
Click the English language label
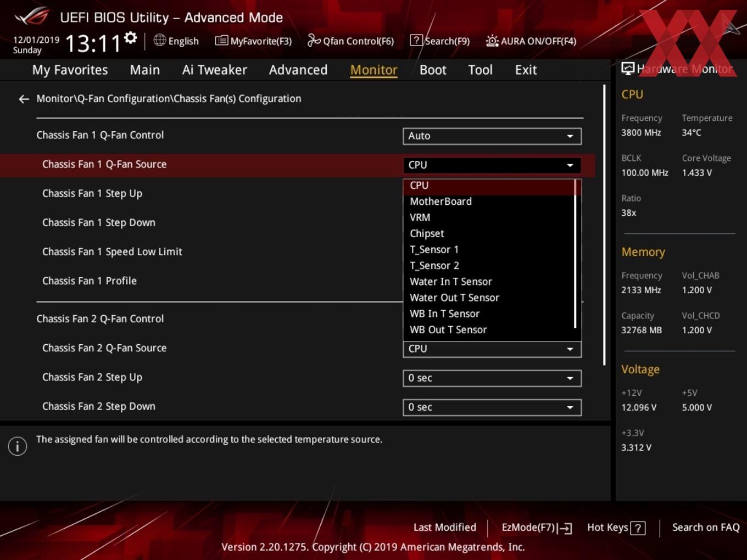pyautogui.click(x=183, y=41)
